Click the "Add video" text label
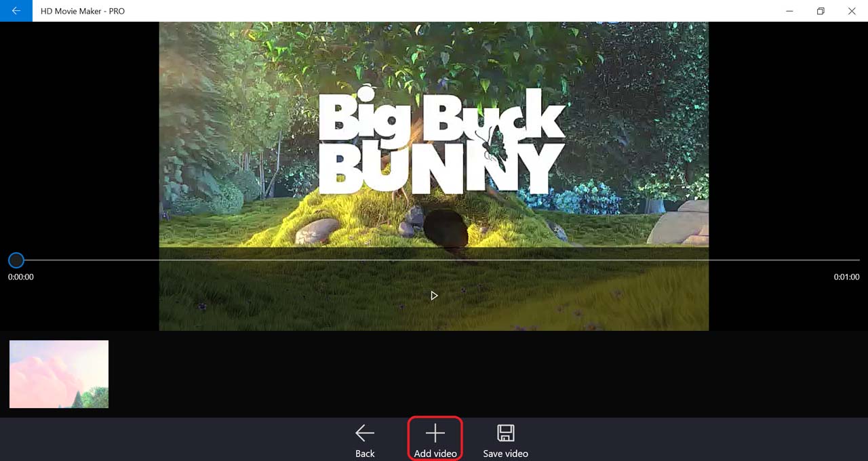Screen dimensions: 868x461 point(435,454)
